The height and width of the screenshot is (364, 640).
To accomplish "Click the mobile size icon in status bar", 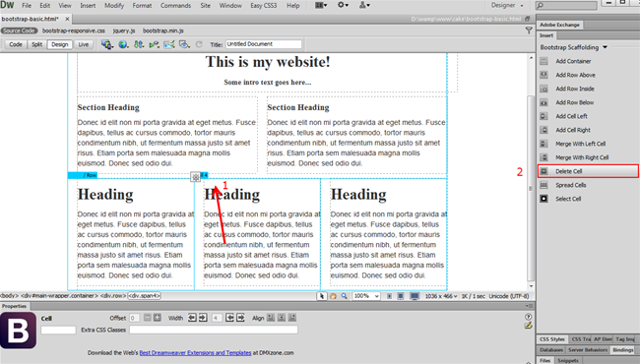I will 389,296.
